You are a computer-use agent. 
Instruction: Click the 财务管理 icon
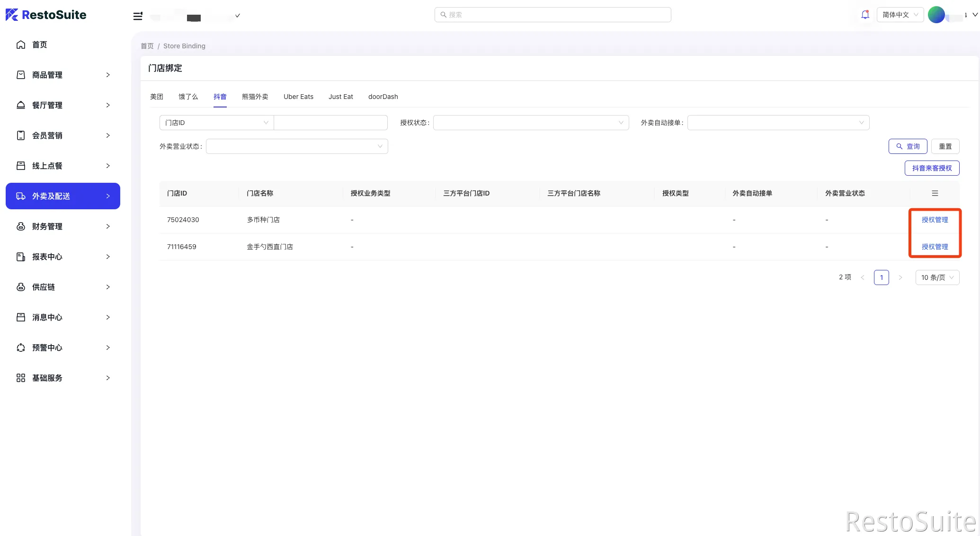tap(21, 226)
